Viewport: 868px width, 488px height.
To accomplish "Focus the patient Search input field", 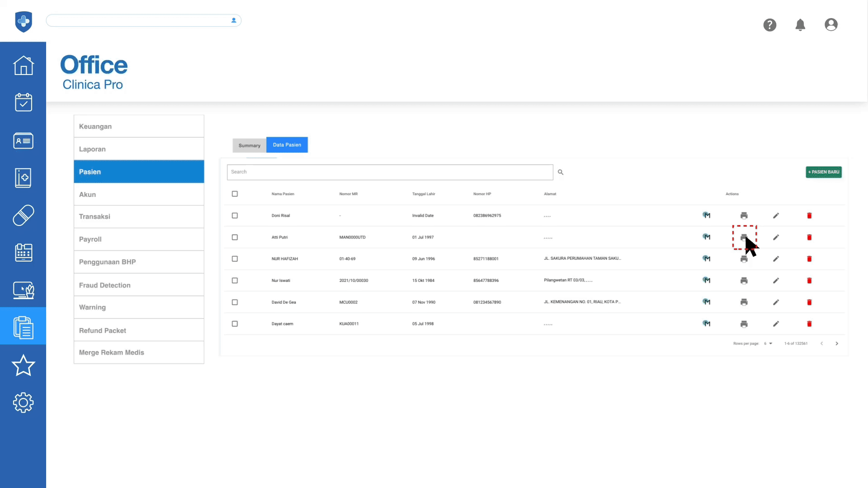I will click(x=390, y=172).
